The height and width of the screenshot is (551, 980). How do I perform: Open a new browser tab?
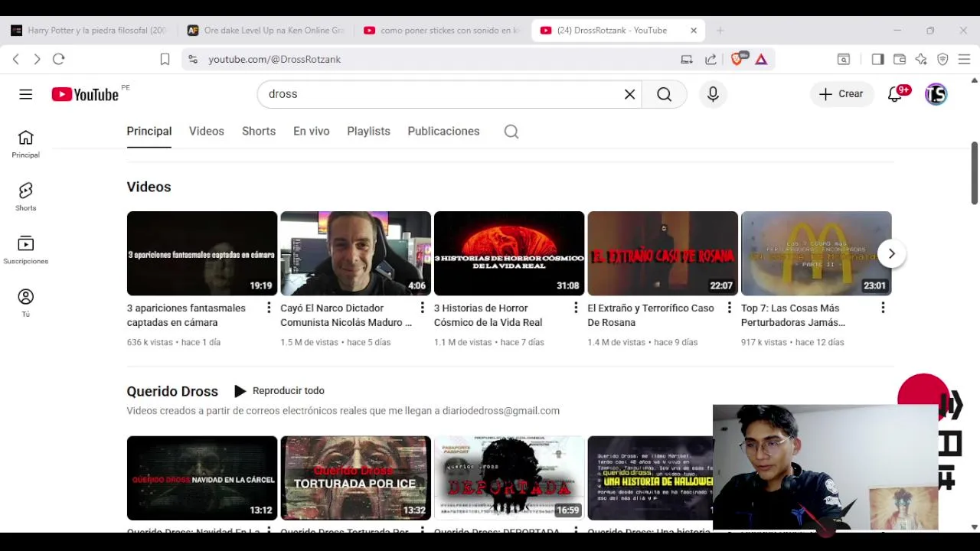[720, 31]
